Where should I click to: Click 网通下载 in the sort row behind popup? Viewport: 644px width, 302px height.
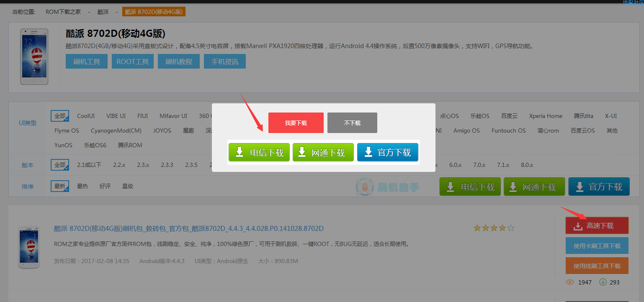tap(534, 187)
